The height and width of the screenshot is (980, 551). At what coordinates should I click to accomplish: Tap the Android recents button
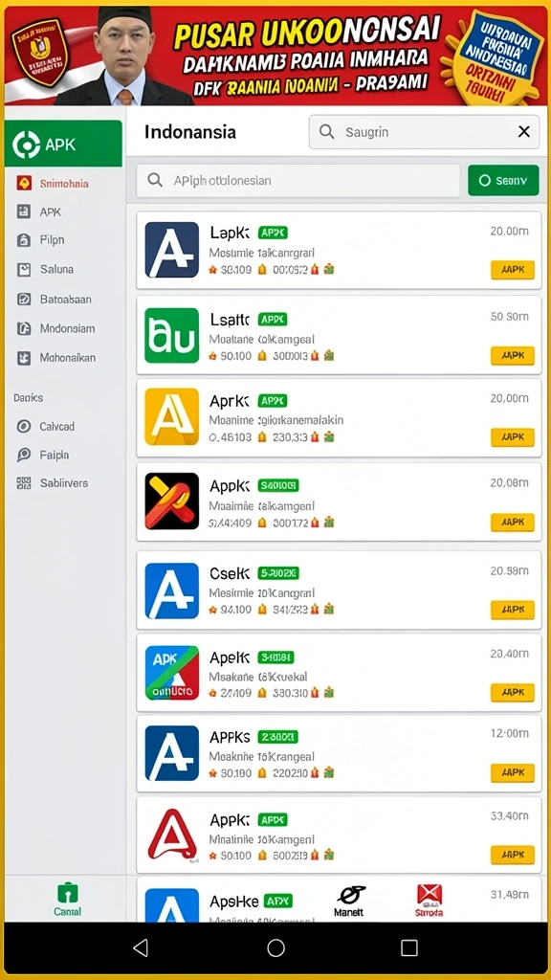pyautogui.click(x=409, y=947)
